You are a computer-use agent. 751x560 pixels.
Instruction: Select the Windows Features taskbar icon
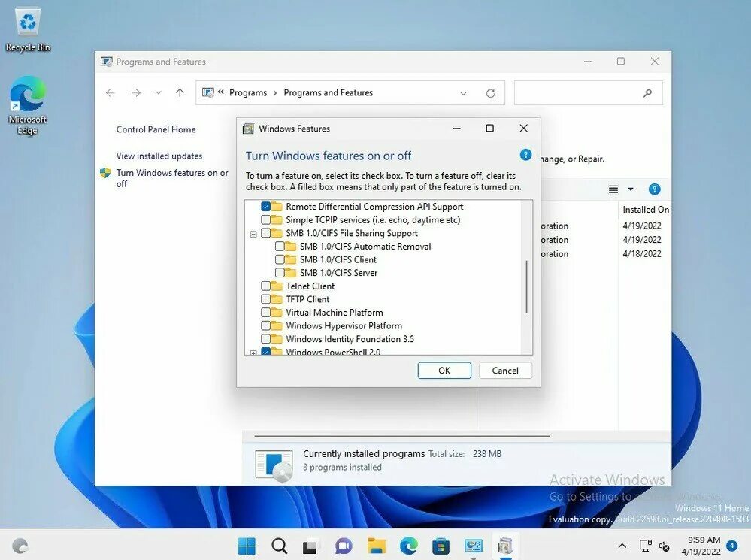(x=505, y=546)
